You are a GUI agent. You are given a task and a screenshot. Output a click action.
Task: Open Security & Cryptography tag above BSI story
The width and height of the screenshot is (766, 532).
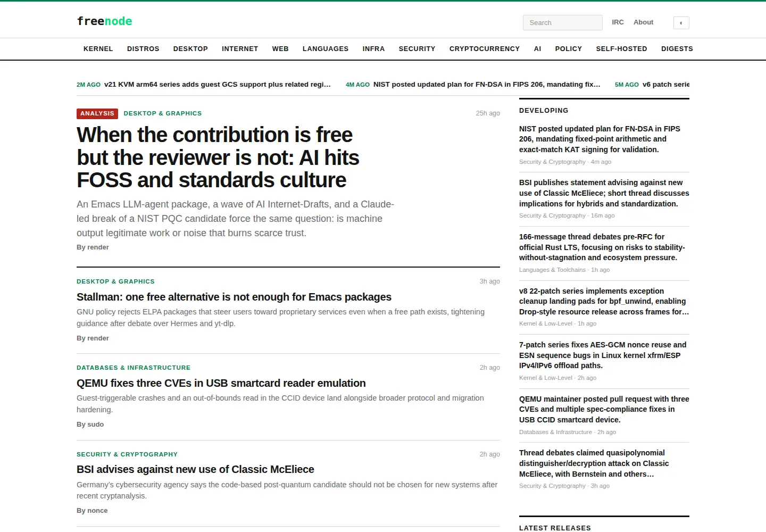click(x=127, y=455)
